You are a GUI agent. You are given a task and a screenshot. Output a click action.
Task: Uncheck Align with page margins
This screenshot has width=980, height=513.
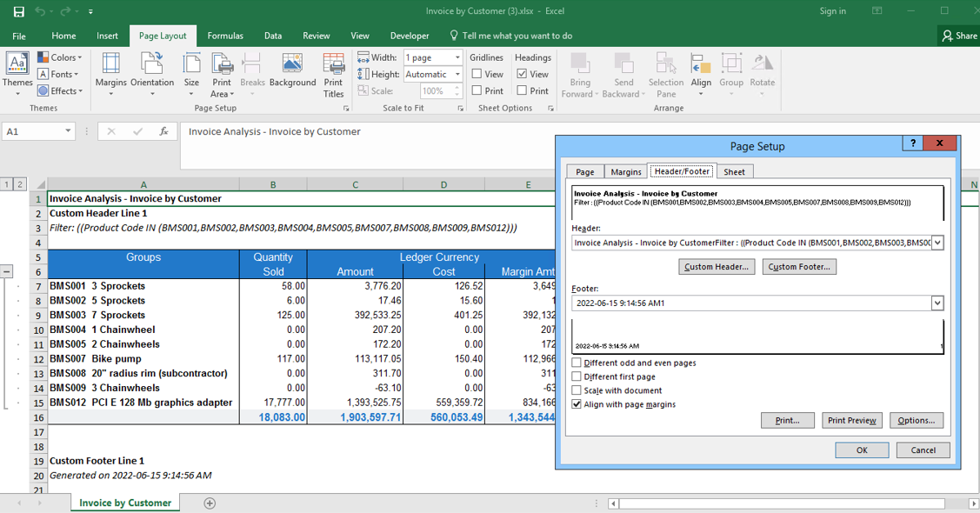(577, 404)
